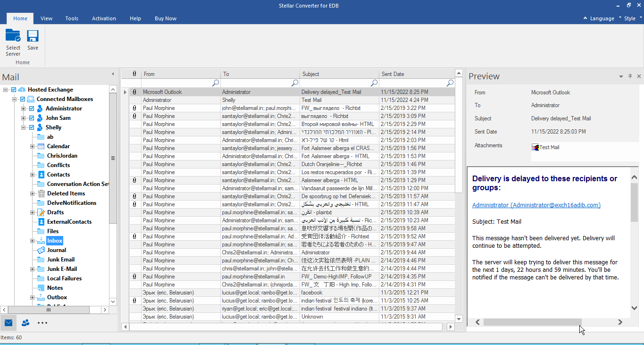The width and height of the screenshot is (644, 345).
Task: Click search icon in From filter
Action: coord(216,83)
